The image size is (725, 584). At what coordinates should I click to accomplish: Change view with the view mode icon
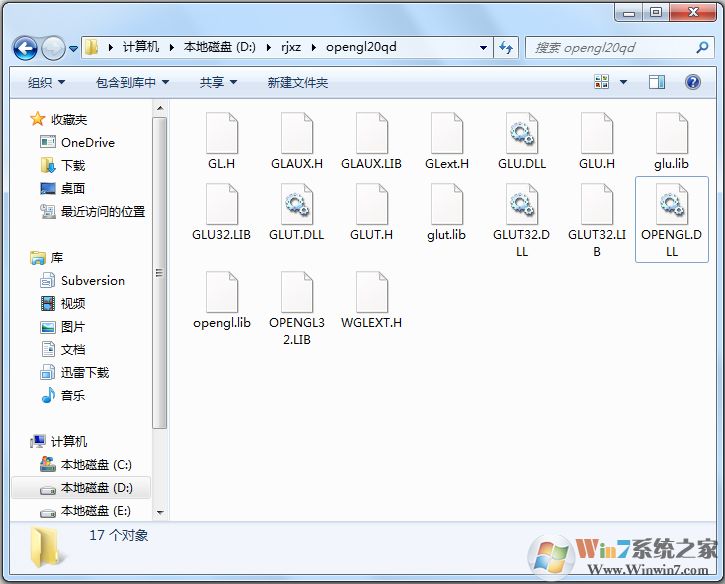[x=602, y=82]
